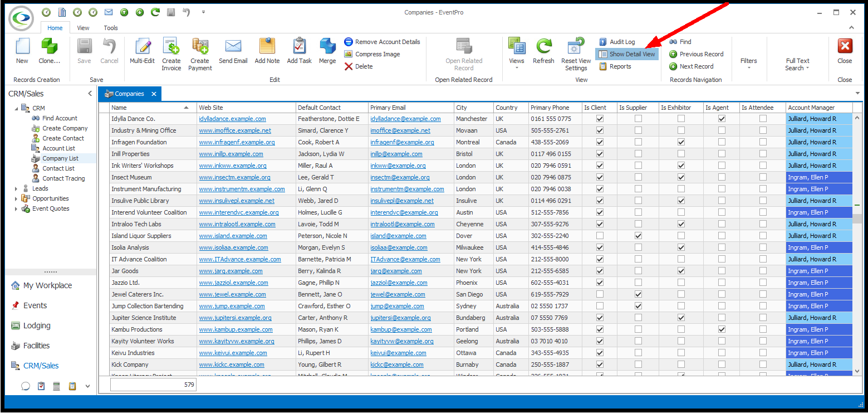
Task: Toggle Is Agent for Kambu Productions
Action: click(722, 329)
